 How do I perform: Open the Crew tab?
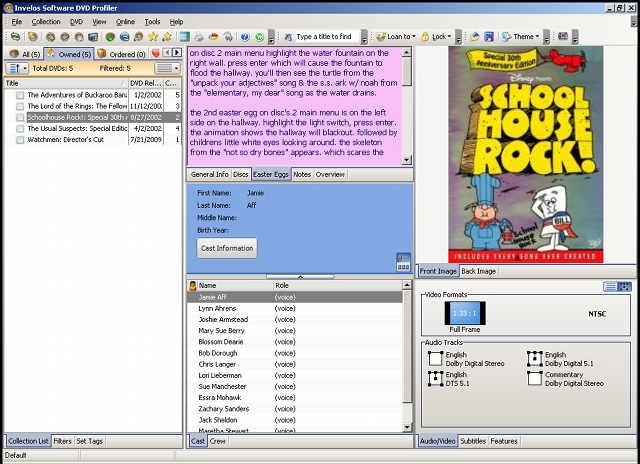[218, 441]
